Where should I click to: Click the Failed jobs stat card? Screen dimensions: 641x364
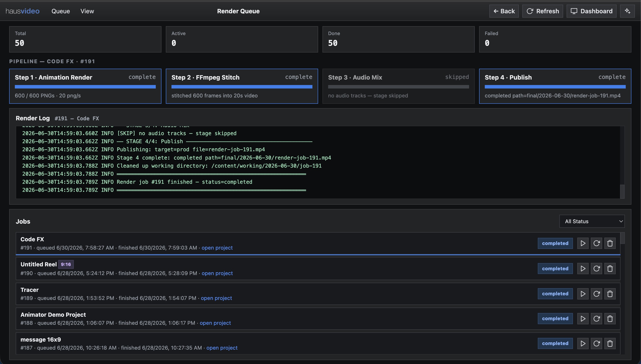(555, 39)
